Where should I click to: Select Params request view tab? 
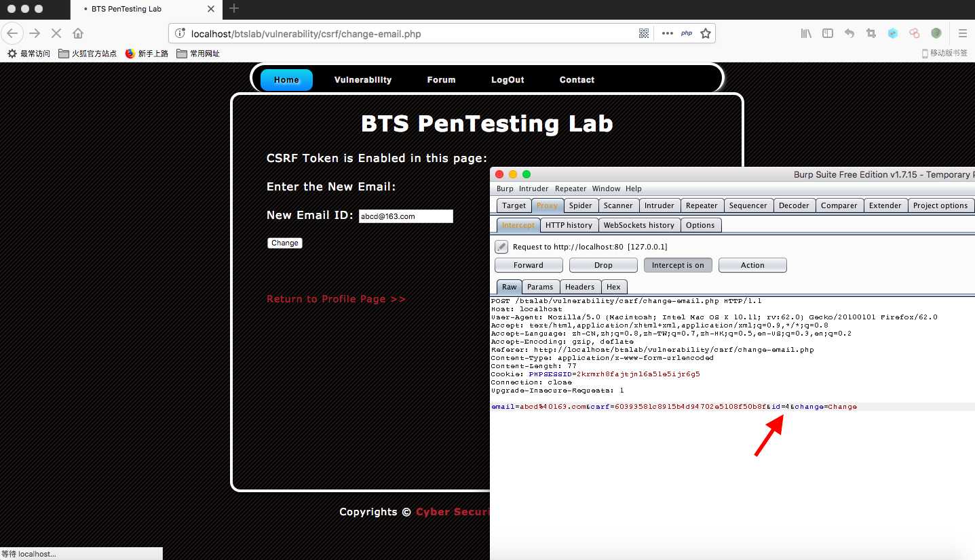coord(540,287)
